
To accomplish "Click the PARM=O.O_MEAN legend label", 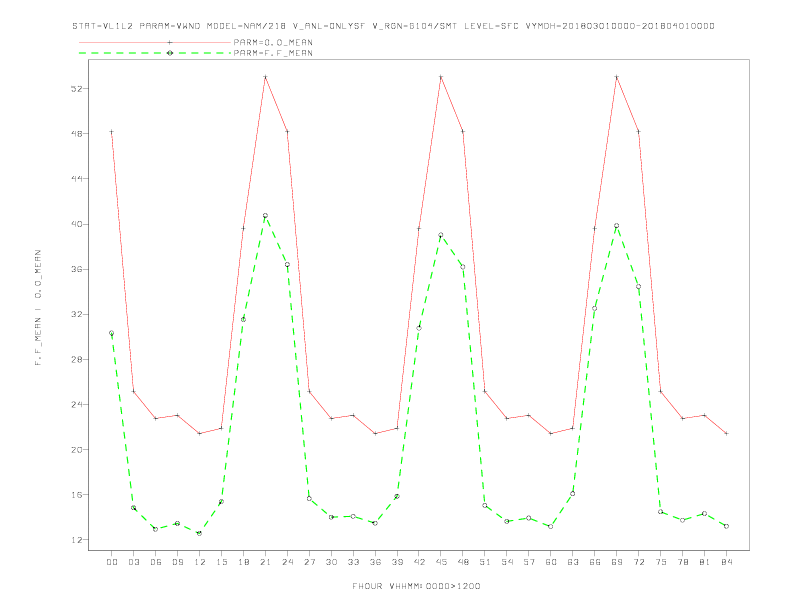I will (x=273, y=42).
